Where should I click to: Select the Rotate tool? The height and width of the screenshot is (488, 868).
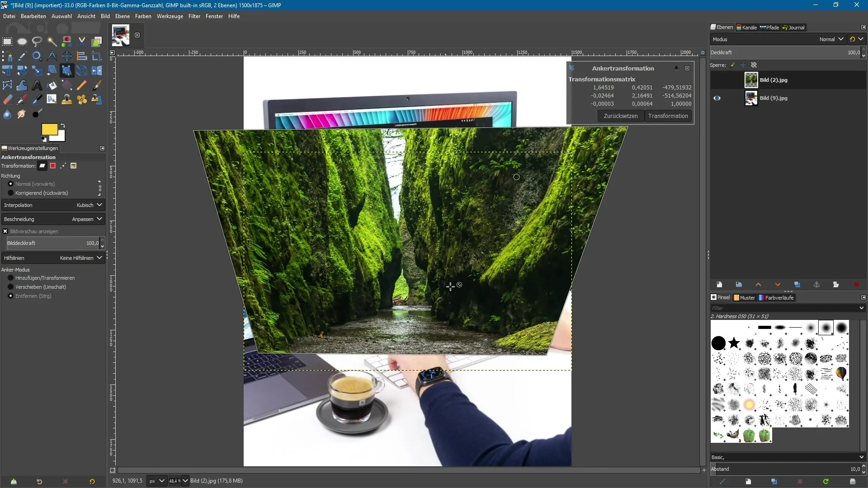pyautogui.click(x=22, y=71)
